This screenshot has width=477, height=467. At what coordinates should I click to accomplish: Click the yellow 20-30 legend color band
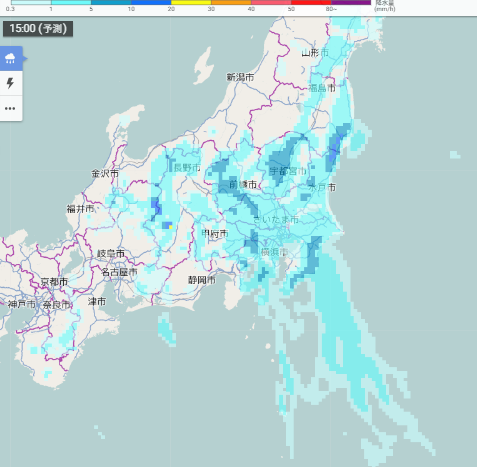coord(191,2)
